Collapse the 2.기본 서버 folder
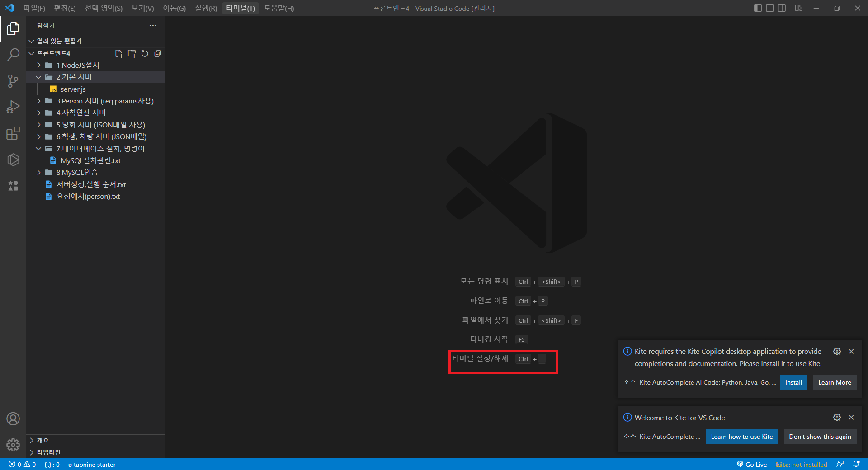This screenshot has height=470, width=868. (96, 77)
